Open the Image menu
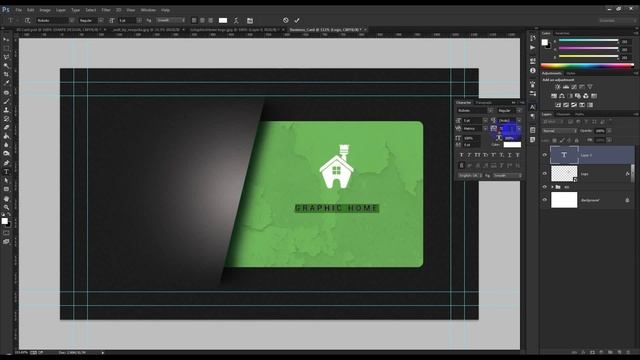640x360 pixels. pyautogui.click(x=45, y=10)
